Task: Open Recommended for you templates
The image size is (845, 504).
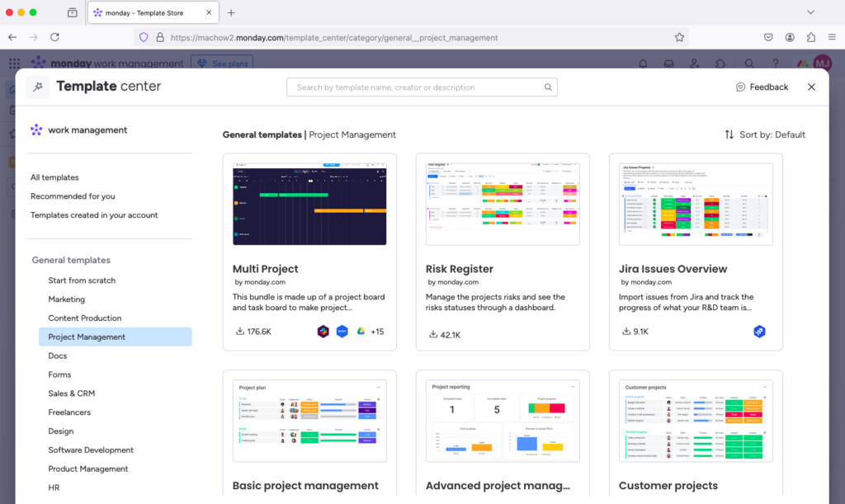Action: point(73,196)
